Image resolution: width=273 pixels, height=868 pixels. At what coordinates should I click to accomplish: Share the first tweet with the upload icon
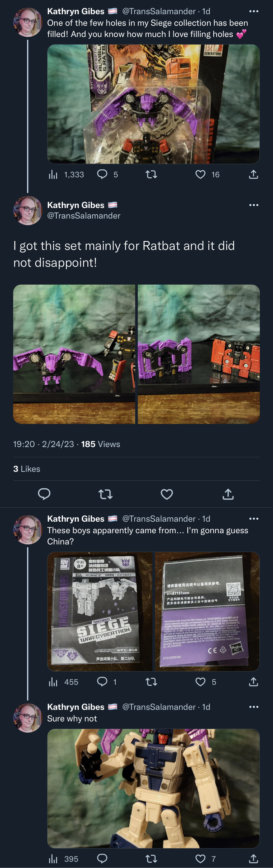253,174
